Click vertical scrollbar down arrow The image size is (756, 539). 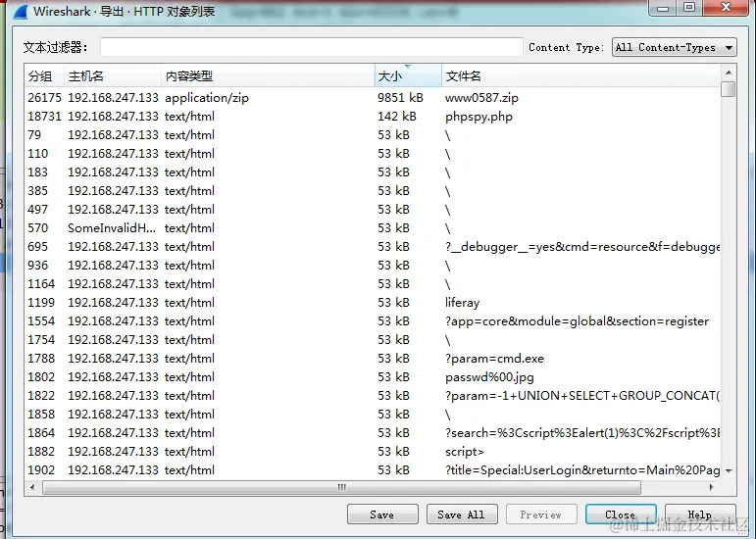point(729,471)
